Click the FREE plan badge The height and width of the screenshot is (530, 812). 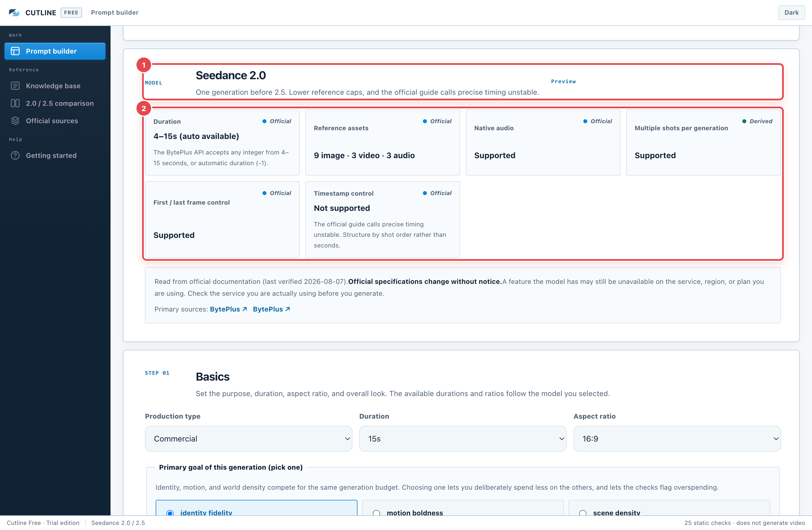click(71, 13)
